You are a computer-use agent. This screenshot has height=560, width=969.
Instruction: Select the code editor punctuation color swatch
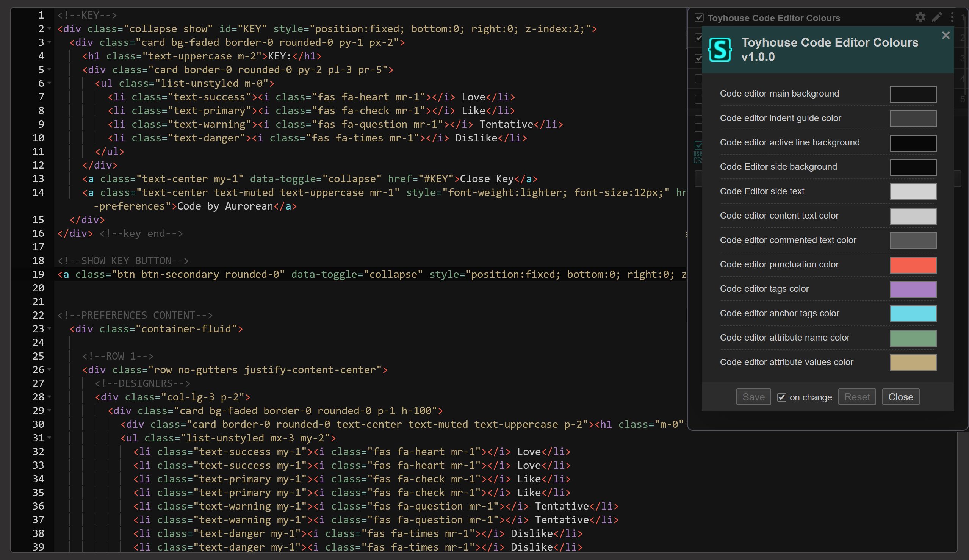coord(913,264)
